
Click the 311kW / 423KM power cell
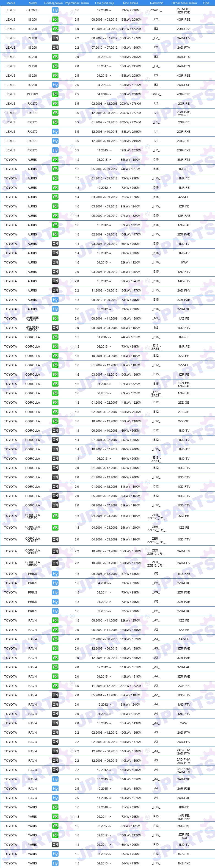(x=130, y=29)
